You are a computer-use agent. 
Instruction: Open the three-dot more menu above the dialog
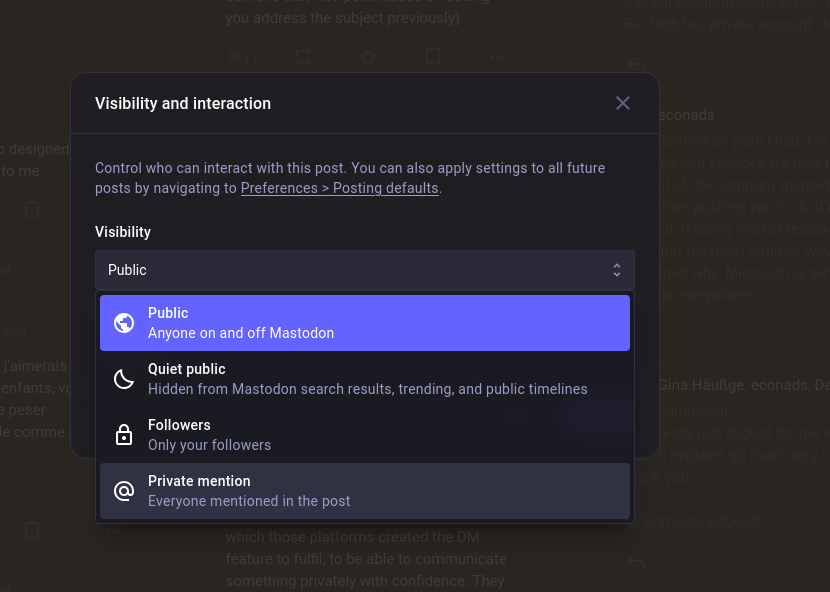tap(497, 58)
